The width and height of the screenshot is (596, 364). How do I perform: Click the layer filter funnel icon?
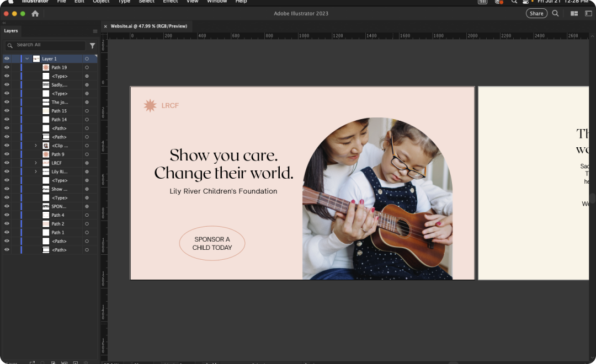[x=92, y=46]
